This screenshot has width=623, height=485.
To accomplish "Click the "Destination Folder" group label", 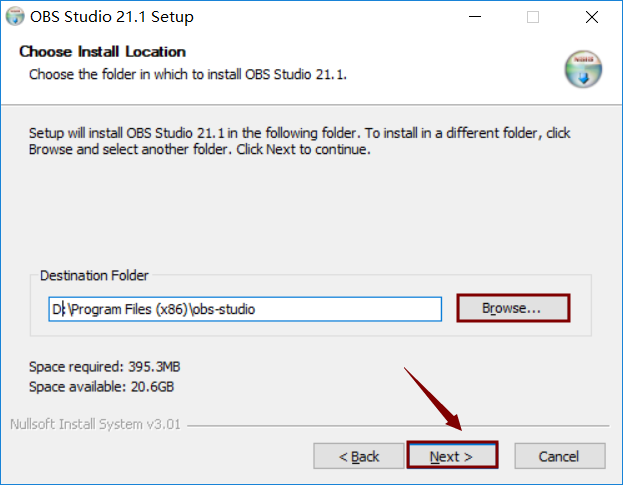I will (x=94, y=275).
